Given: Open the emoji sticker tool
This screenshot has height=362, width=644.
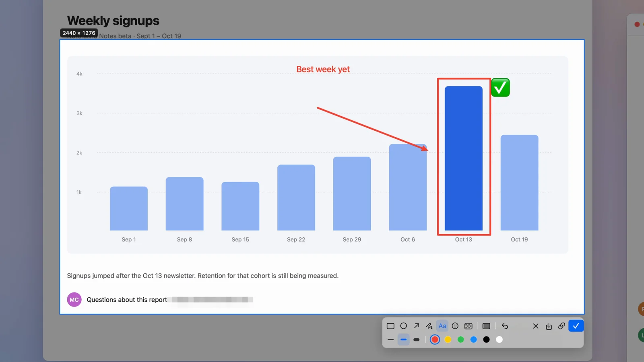Looking at the screenshot, I should click(x=455, y=326).
